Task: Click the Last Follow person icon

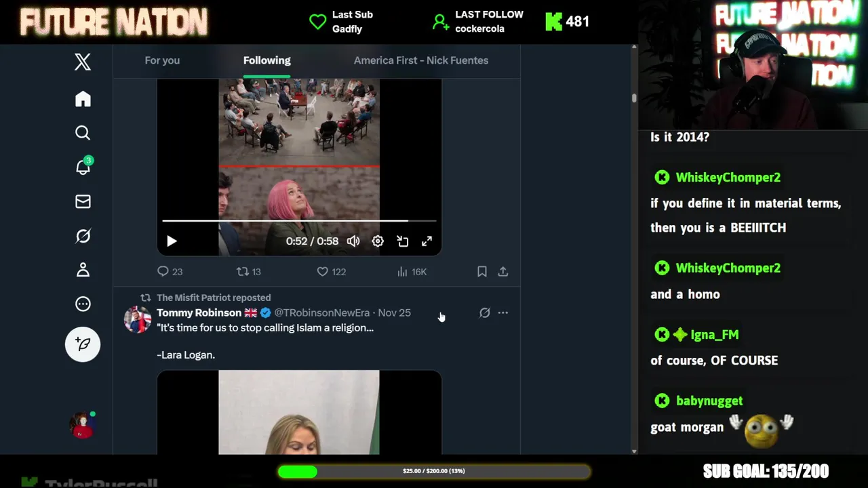Action: coord(441,22)
